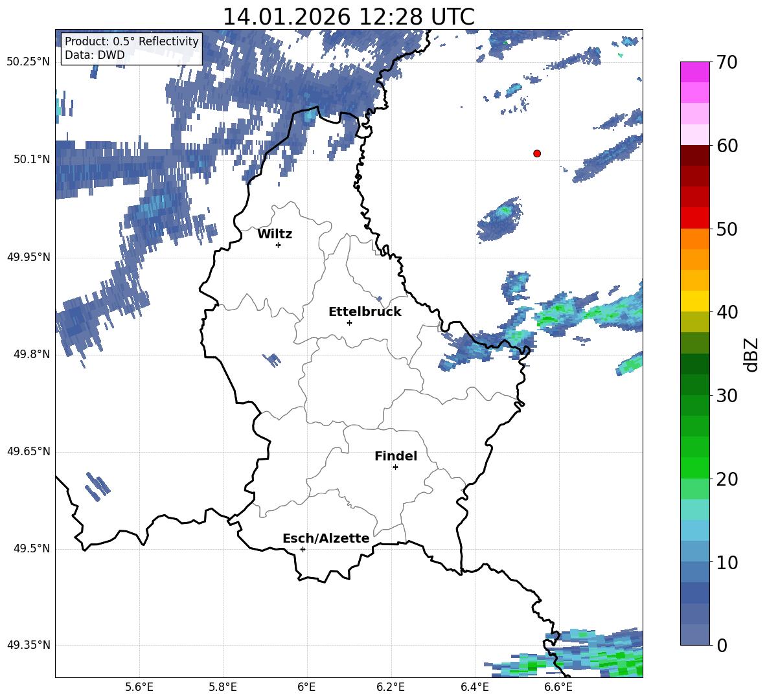Click the 70 value on the colorbar
Image resolution: width=767 pixels, height=700 pixels.
point(727,63)
